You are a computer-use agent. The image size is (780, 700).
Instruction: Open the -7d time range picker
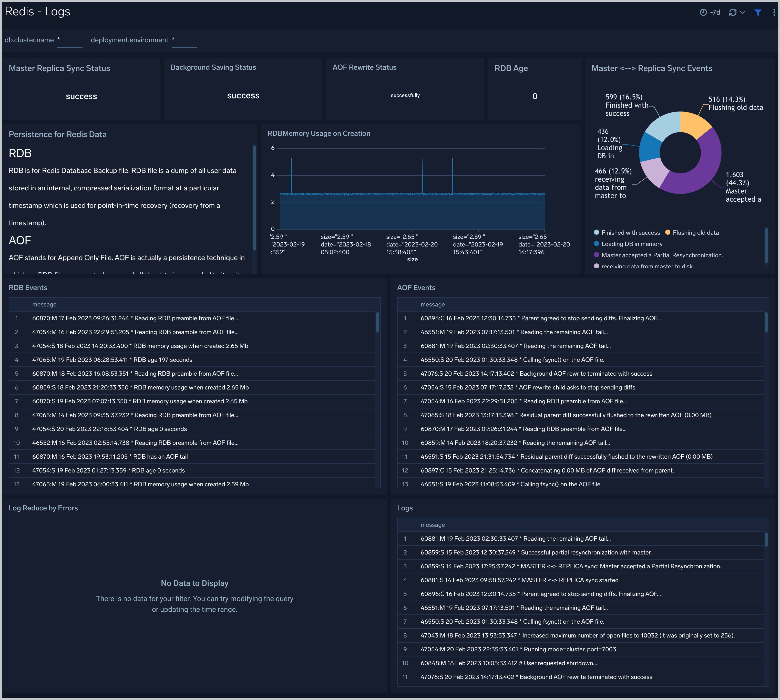[x=710, y=12]
